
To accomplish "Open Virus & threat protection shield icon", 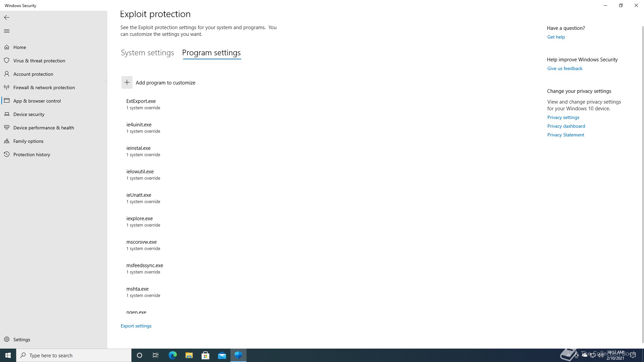I will pos(7,61).
